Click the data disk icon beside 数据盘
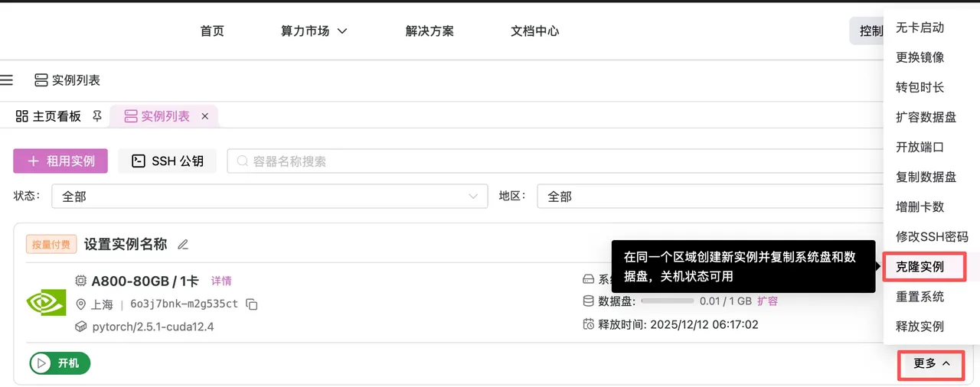This screenshot has width=980, height=387. point(588,301)
